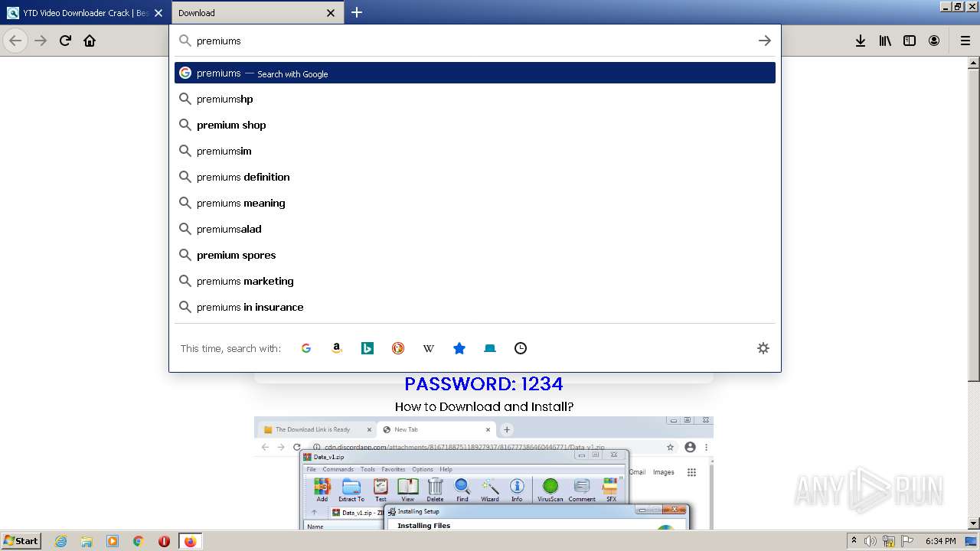Reload the current page
Viewport: 980px width, 551px height.
(x=65, y=41)
